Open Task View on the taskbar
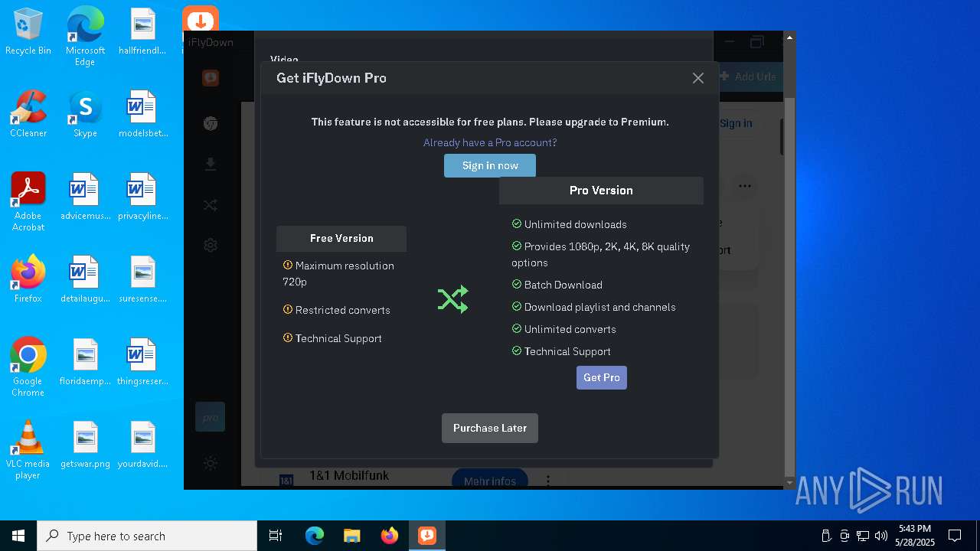This screenshot has height=551, width=980. pos(276,536)
